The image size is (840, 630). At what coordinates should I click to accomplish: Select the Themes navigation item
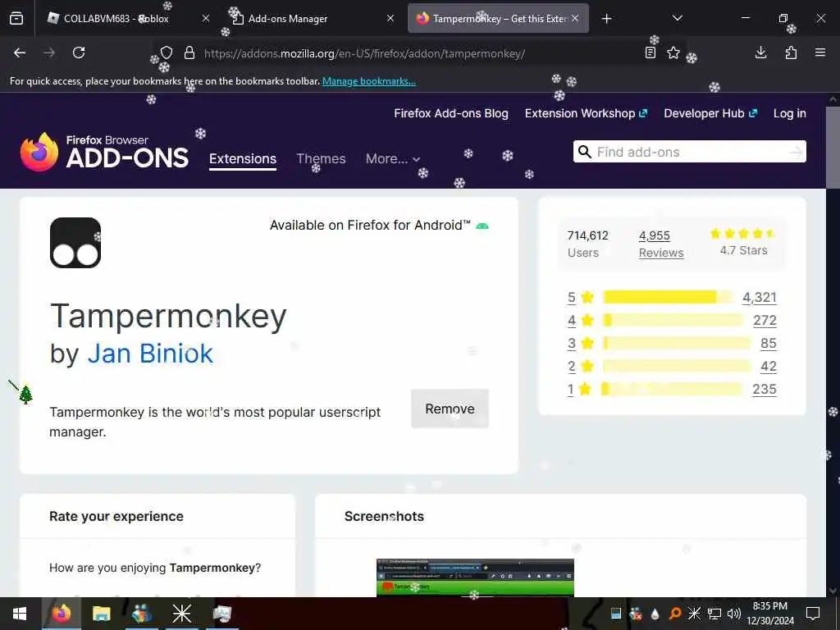321,159
